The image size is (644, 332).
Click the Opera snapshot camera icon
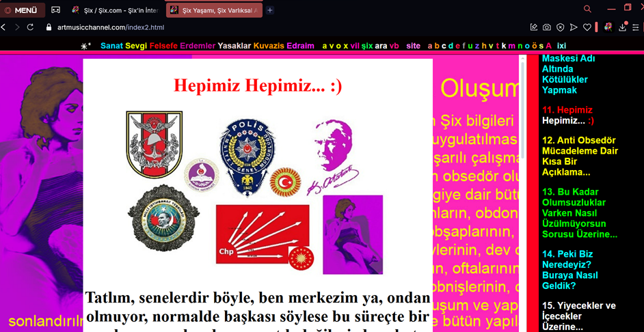(x=547, y=27)
